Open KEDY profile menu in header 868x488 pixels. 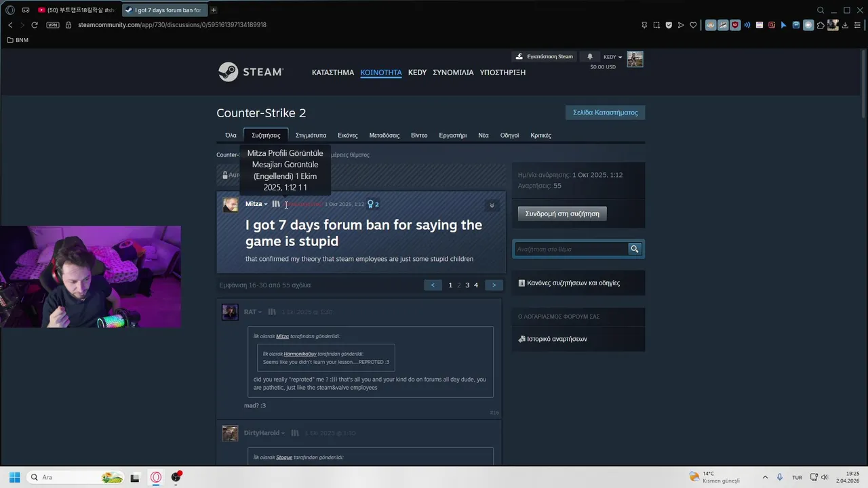tap(417, 73)
